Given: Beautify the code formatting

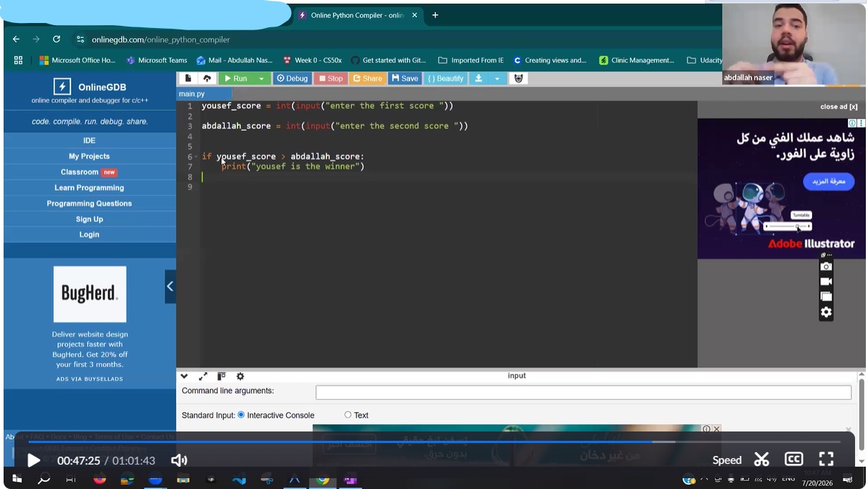Looking at the screenshot, I should click(x=445, y=78).
